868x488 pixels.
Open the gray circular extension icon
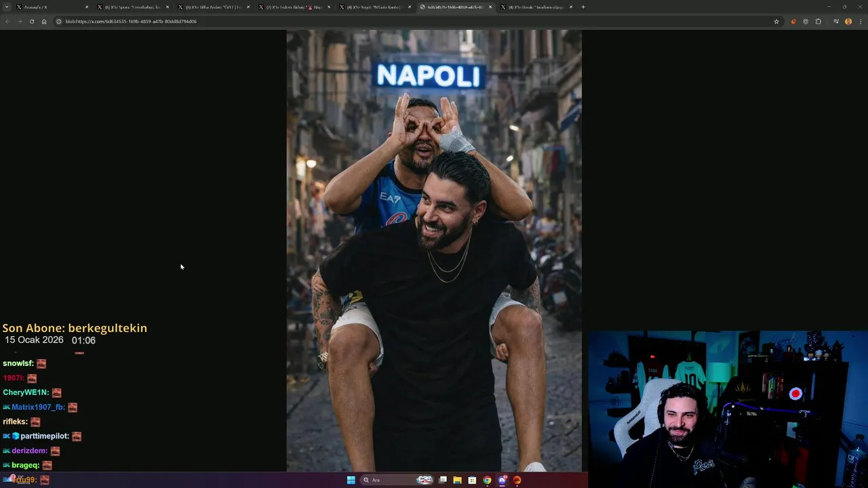click(x=806, y=21)
